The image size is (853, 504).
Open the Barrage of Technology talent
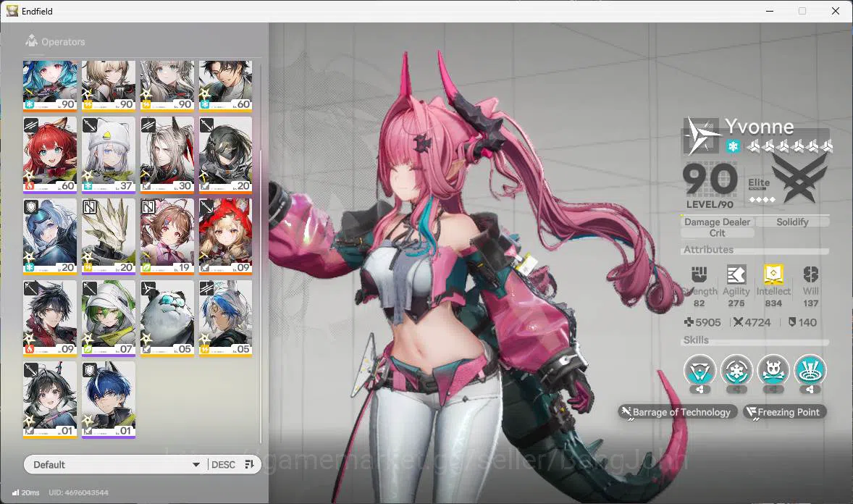(677, 412)
